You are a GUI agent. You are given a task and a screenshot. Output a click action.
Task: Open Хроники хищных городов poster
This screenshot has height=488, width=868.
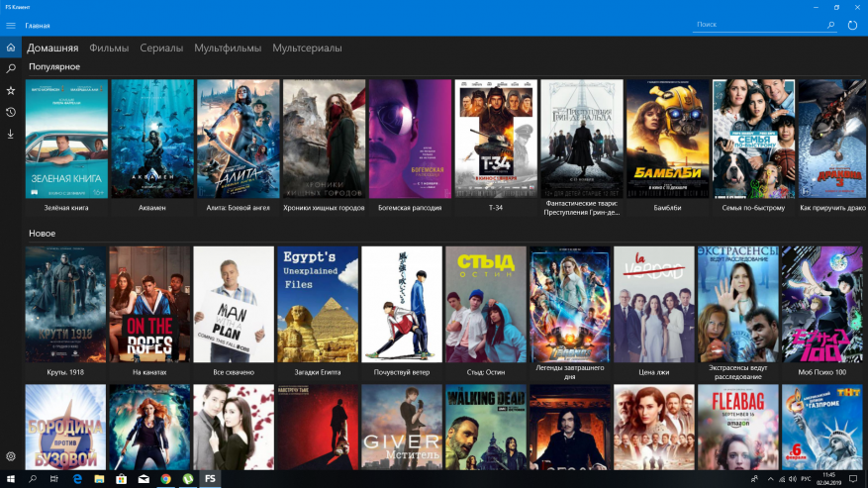[324, 139]
